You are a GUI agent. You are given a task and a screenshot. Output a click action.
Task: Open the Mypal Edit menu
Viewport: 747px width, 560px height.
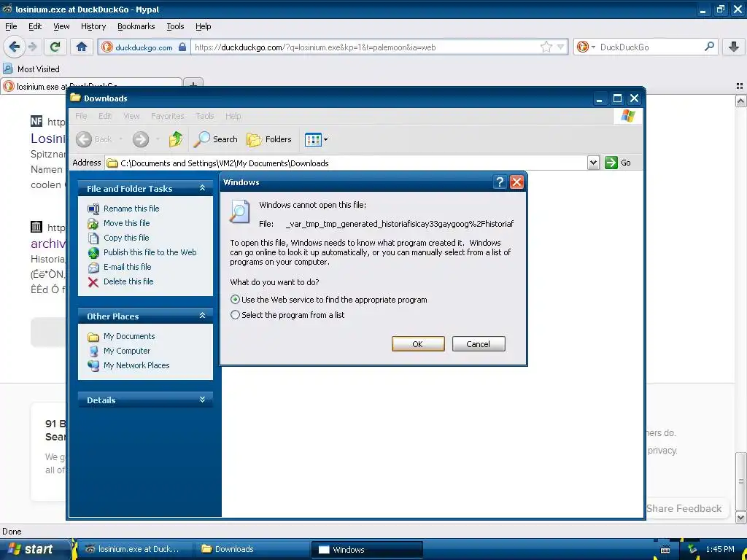[x=35, y=26]
